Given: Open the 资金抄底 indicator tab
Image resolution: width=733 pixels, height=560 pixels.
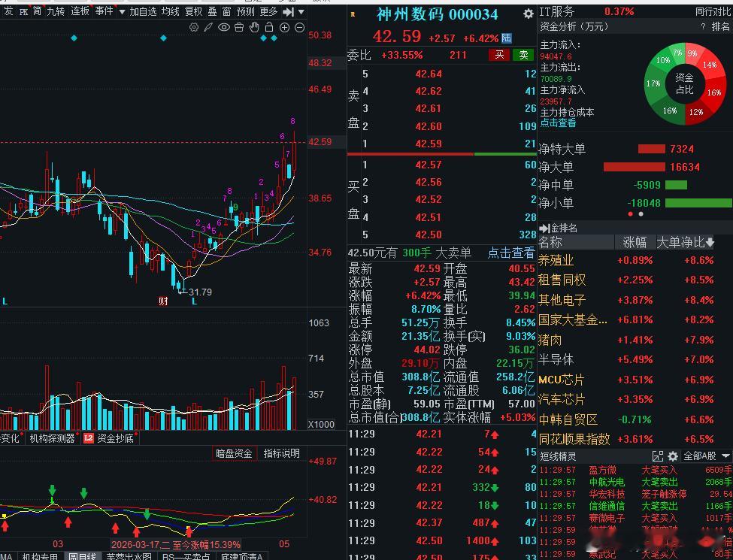Looking at the screenshot, I should [110, 438].
